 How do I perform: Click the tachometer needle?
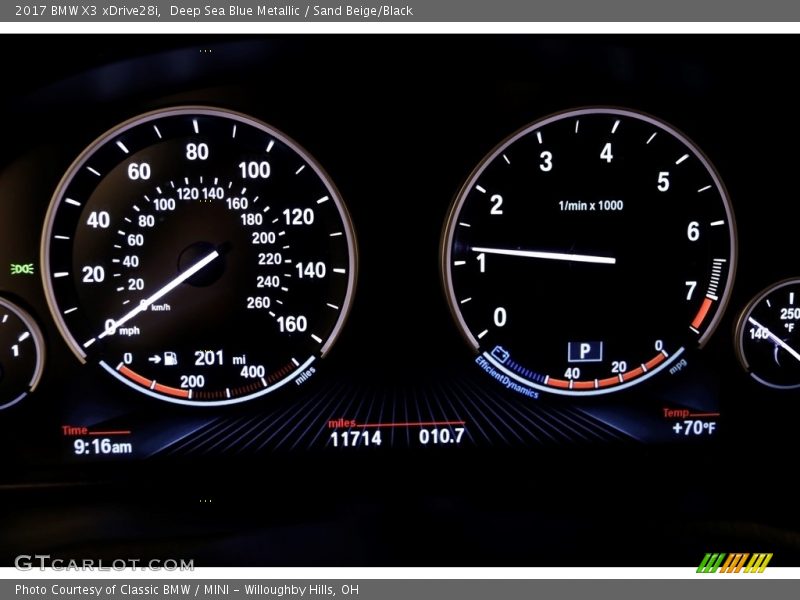point(543,255)
